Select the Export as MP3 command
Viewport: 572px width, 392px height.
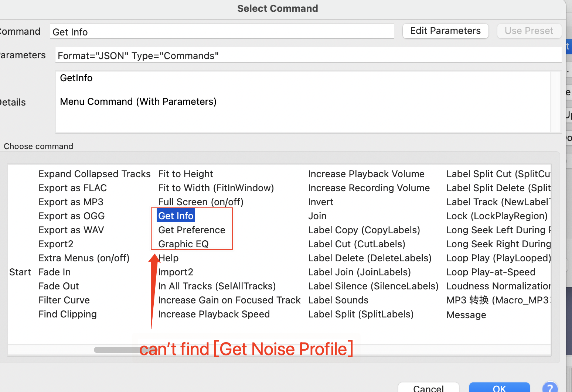coord(71,202)
